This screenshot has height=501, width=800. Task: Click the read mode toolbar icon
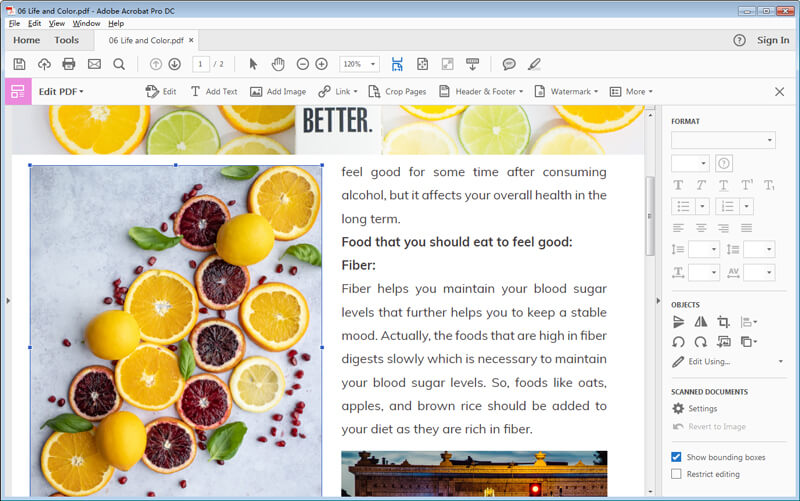tap(472, 64)
